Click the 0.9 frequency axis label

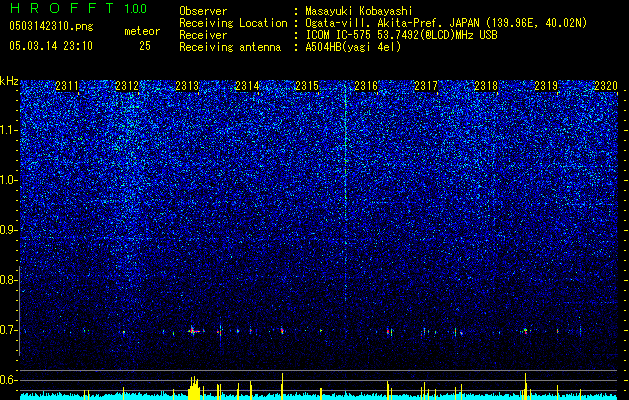(9, 230)
